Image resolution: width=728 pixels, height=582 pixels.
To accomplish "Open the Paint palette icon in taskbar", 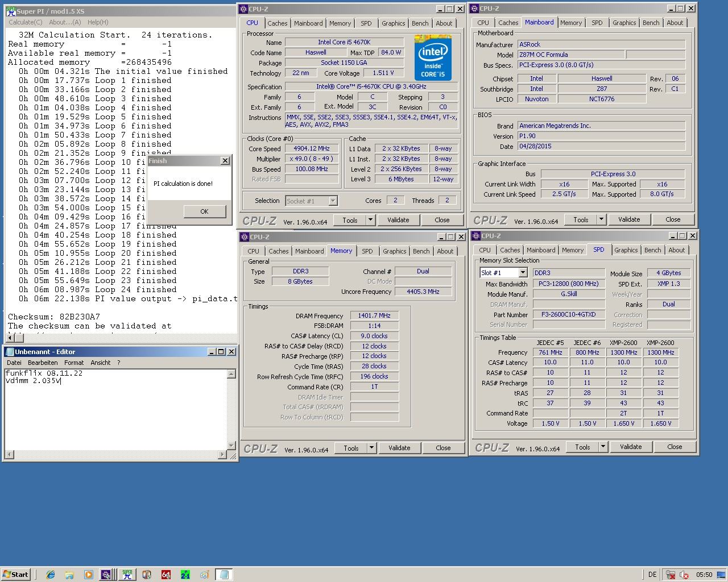I will pos(204,575).
